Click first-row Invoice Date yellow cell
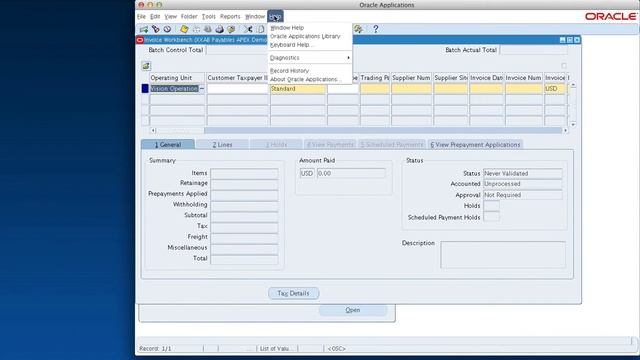 [486, 89]
